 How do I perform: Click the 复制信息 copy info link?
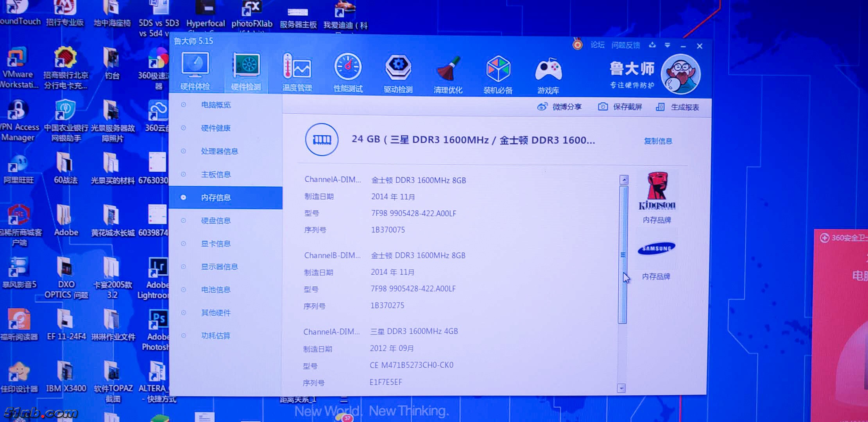point(658,141)
